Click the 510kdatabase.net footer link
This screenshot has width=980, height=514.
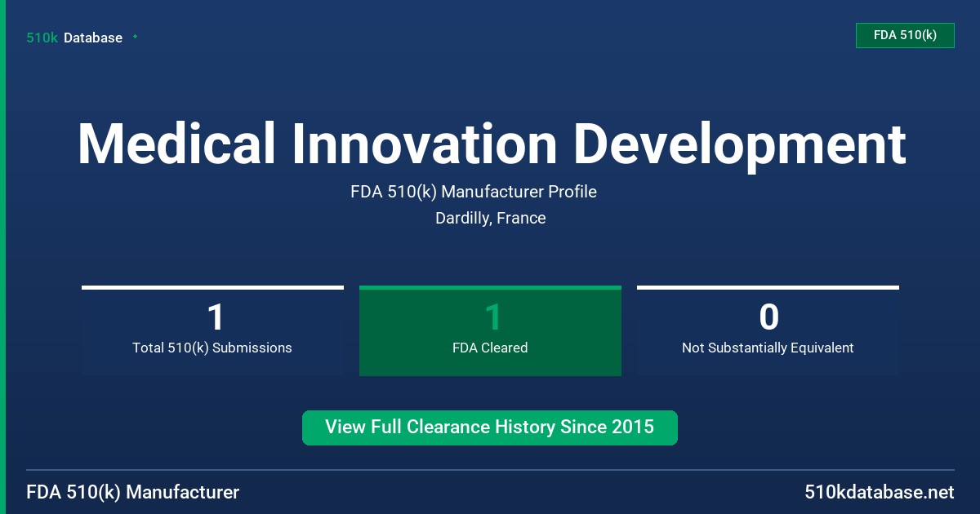[x=879, y=492]
